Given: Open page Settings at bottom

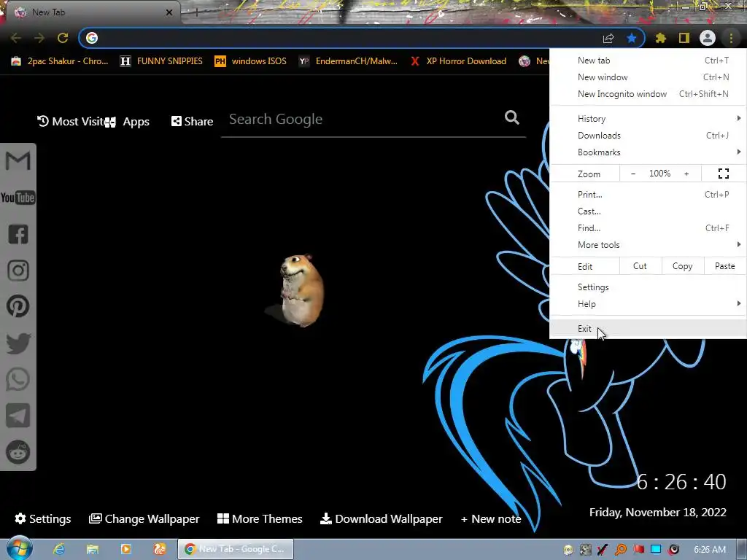Looking at the screenshot, I should [43, 518].
